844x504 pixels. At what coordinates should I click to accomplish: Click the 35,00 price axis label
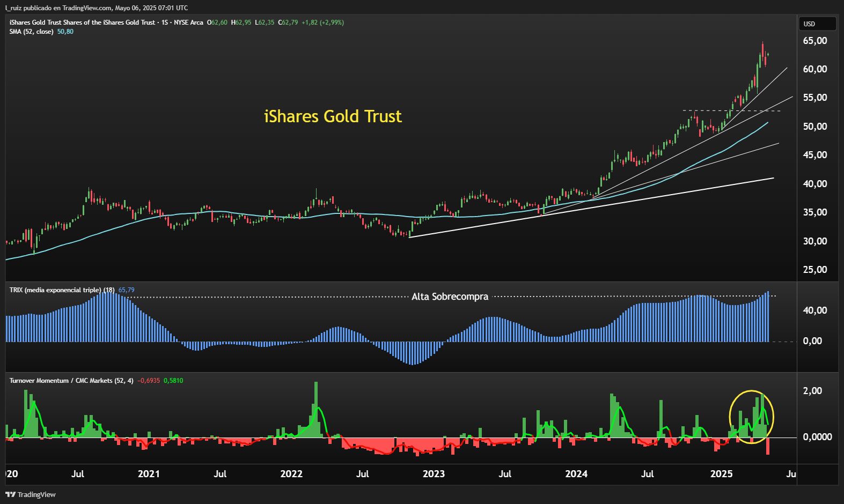coord(814,212)
